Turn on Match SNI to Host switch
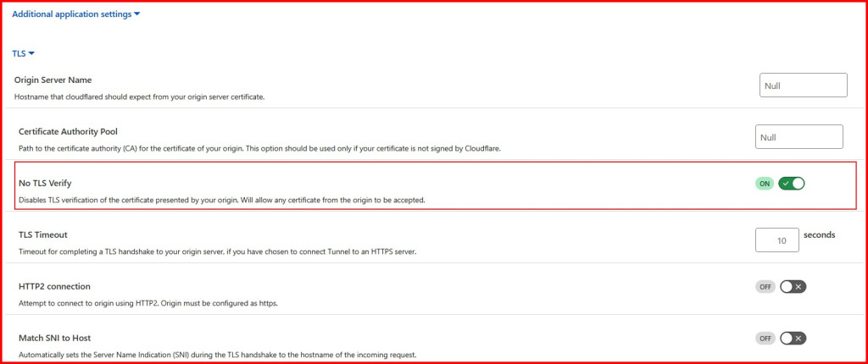 tap(792, 338)
